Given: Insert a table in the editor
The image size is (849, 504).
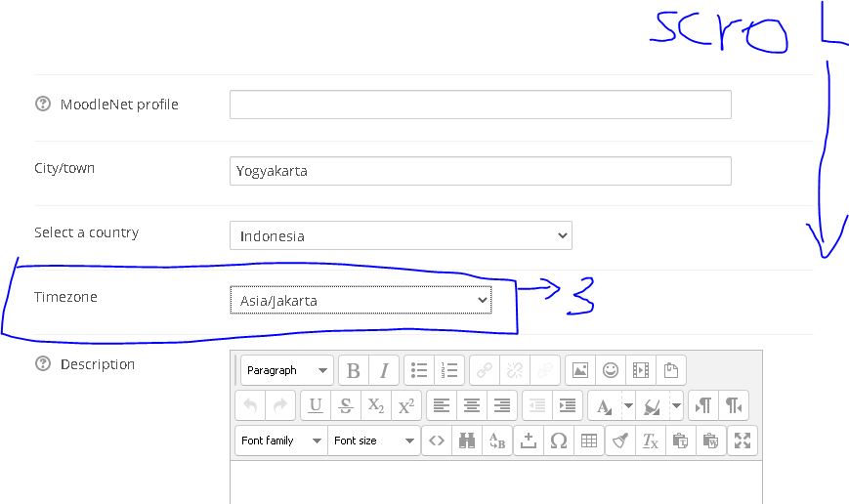Looking at the screenshot, I should tap(588, 441).
